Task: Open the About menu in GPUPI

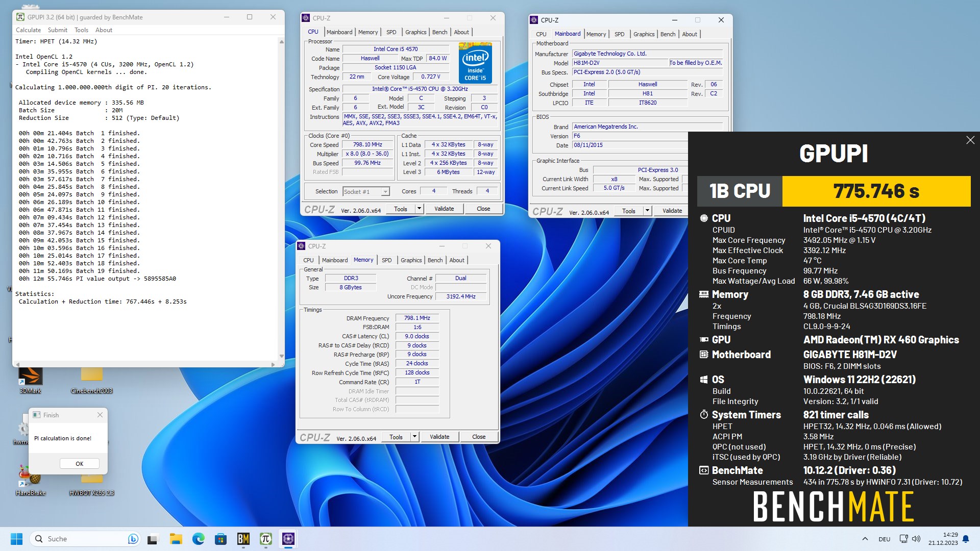Action: (x=104, y=30)
